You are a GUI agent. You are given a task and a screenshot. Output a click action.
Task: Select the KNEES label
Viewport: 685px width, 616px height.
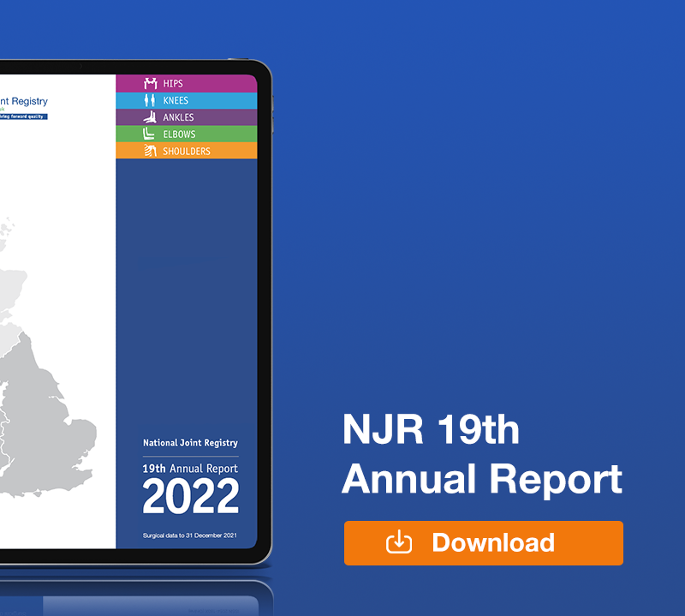pos(176,101)
